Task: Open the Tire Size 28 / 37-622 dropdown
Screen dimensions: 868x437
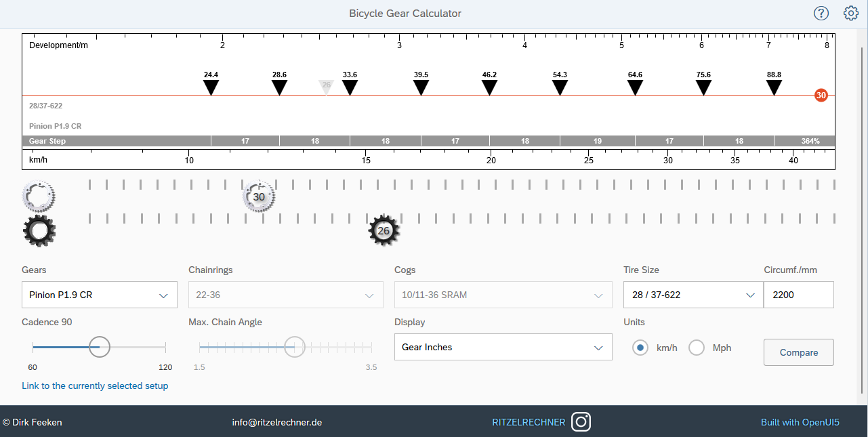Action: click(693, 295)
